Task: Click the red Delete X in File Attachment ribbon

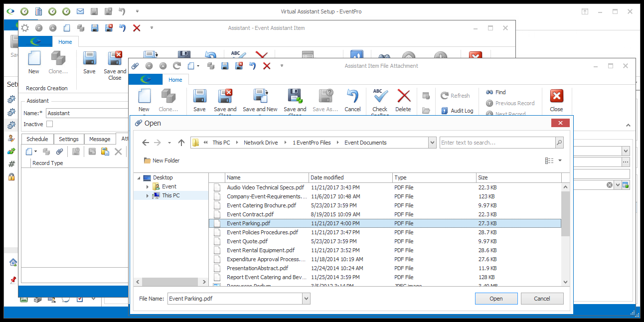Action: pyautogui.click(x=403, y=96)
